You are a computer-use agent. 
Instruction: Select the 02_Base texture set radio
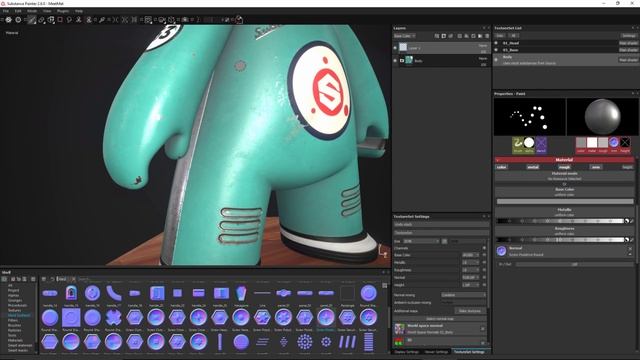tap(496, 50)
